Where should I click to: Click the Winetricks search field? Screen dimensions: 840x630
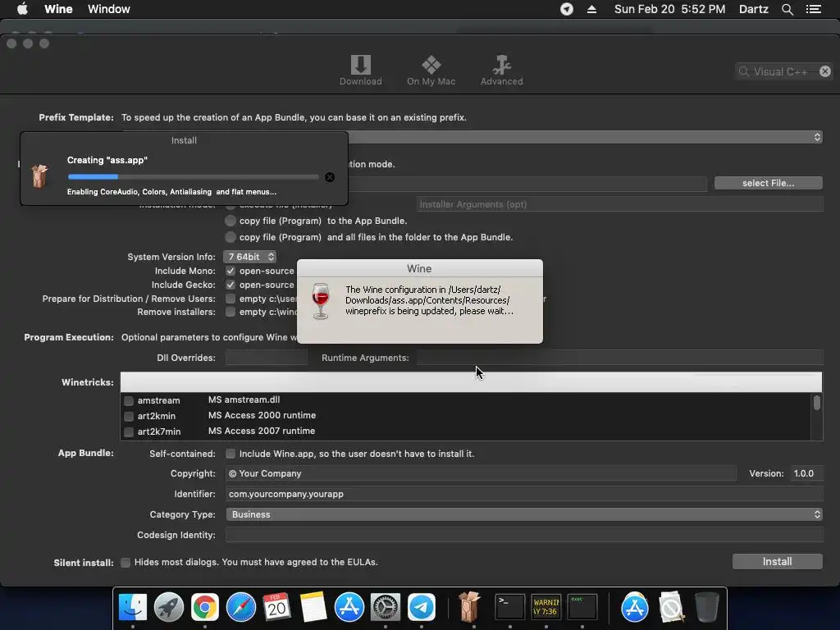pyautogui.click(x=471, y=382)
